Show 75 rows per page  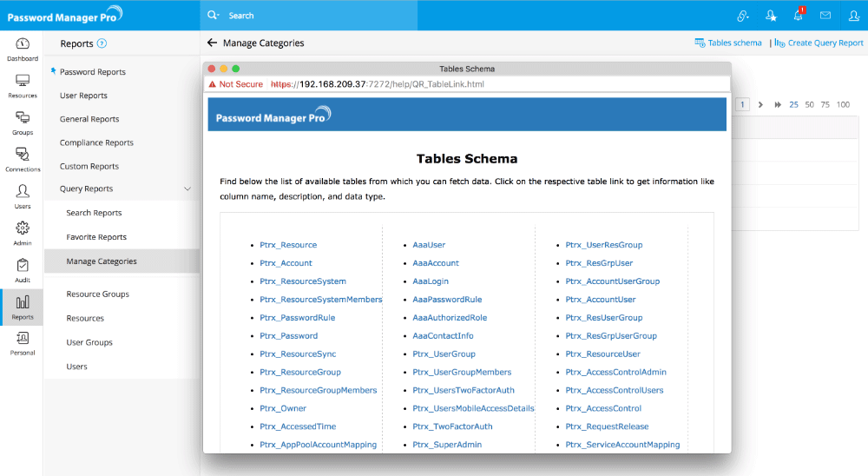point(825,105)
